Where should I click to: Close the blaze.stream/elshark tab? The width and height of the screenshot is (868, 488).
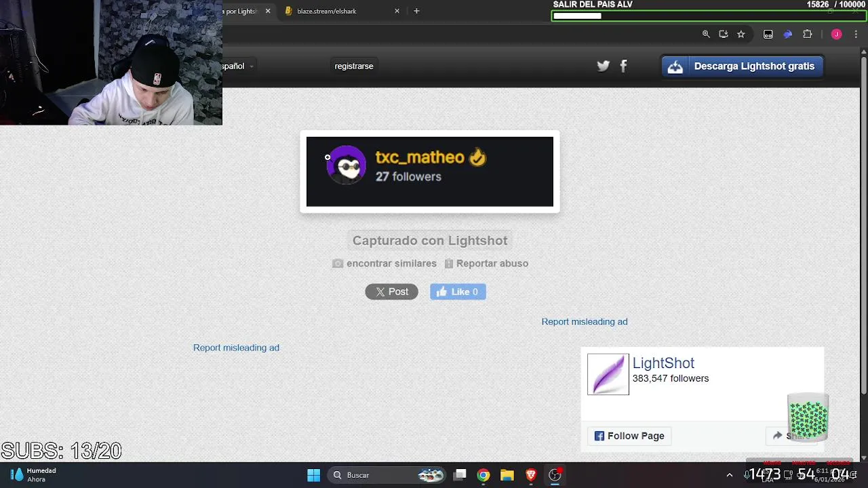(x=397, y=11)
